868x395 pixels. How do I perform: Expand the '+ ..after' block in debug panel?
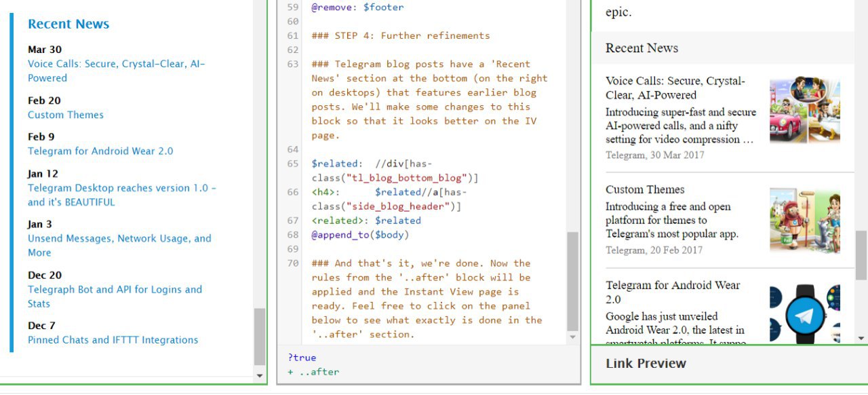pyautogui.click(x=313, y=372)
